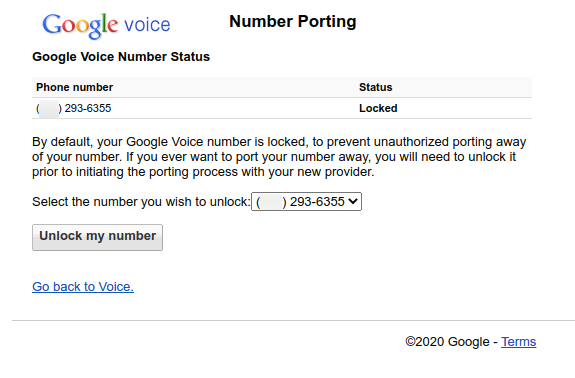575x378 pixels.
Task: Click the Status column header
Action: 376,87
